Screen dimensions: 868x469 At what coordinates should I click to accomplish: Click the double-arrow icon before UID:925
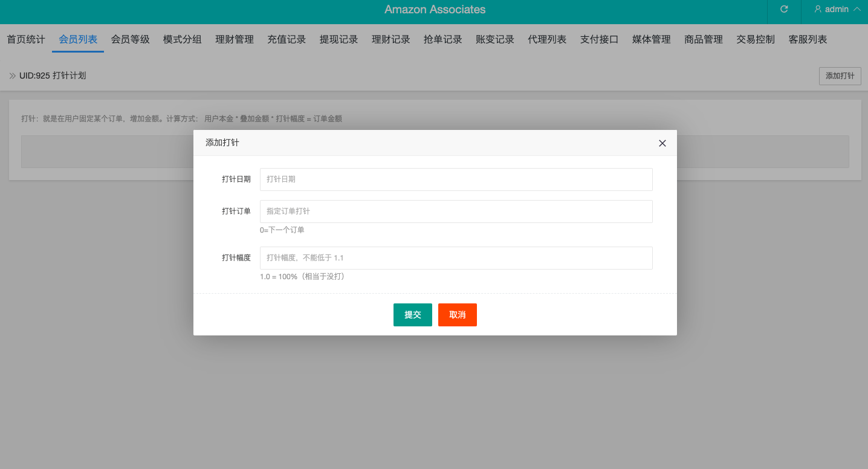click(x=12, y=76)
